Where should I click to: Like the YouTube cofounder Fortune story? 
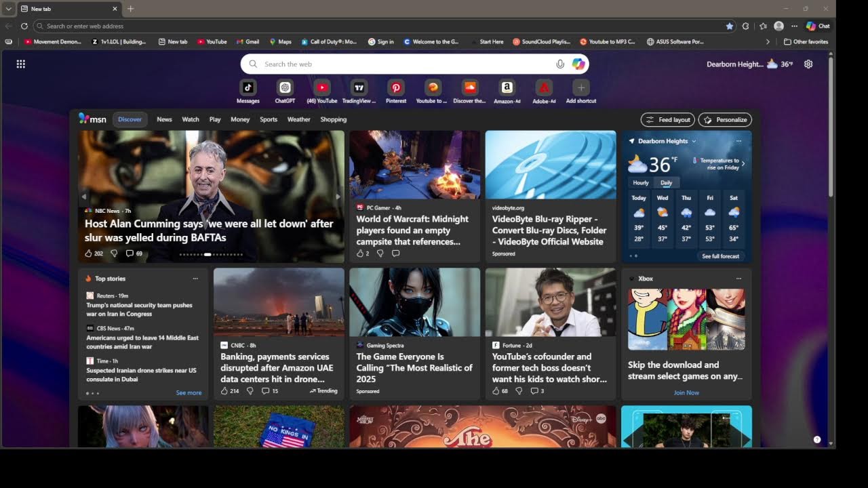(496, 391)
